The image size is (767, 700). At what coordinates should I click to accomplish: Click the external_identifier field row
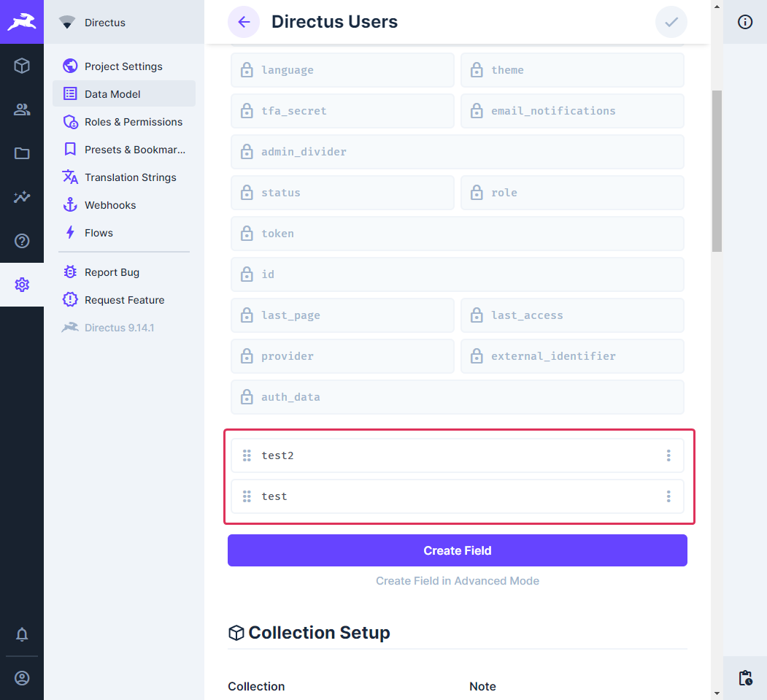pos(572,356)
